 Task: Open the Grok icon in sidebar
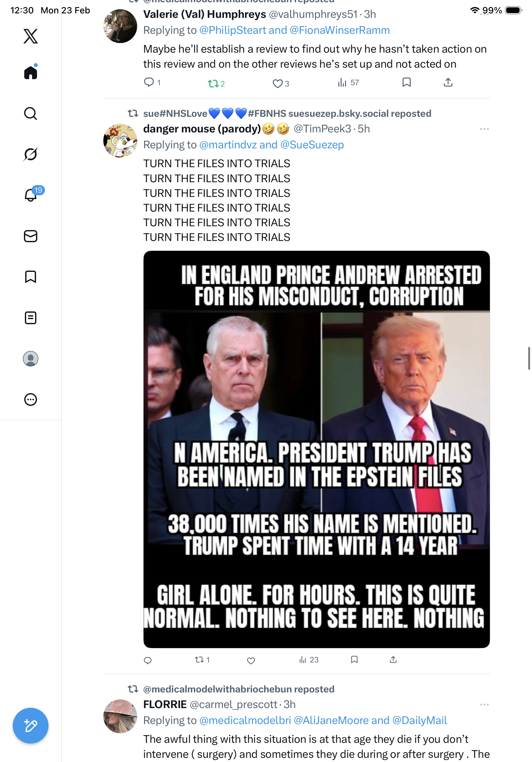pos(31,154)
